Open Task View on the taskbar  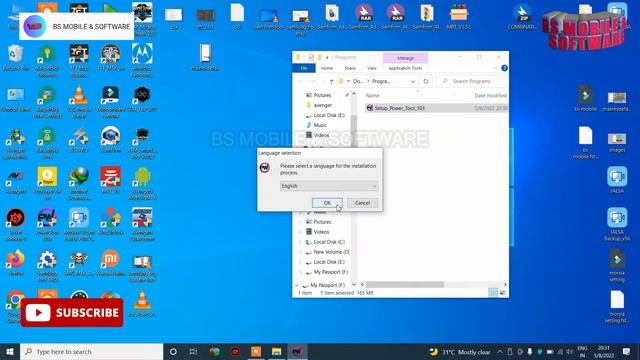(193, 351)
